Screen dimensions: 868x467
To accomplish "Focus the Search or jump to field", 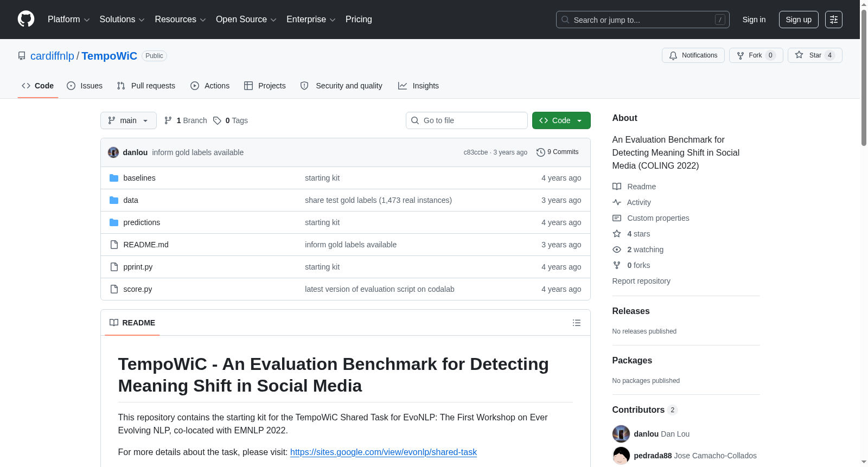I will (643, 20).
